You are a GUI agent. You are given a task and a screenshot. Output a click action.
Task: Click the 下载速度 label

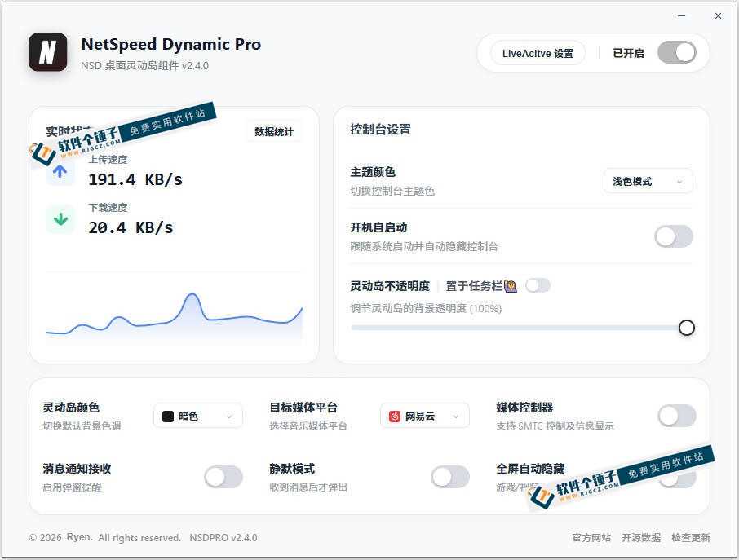[108, 207]
